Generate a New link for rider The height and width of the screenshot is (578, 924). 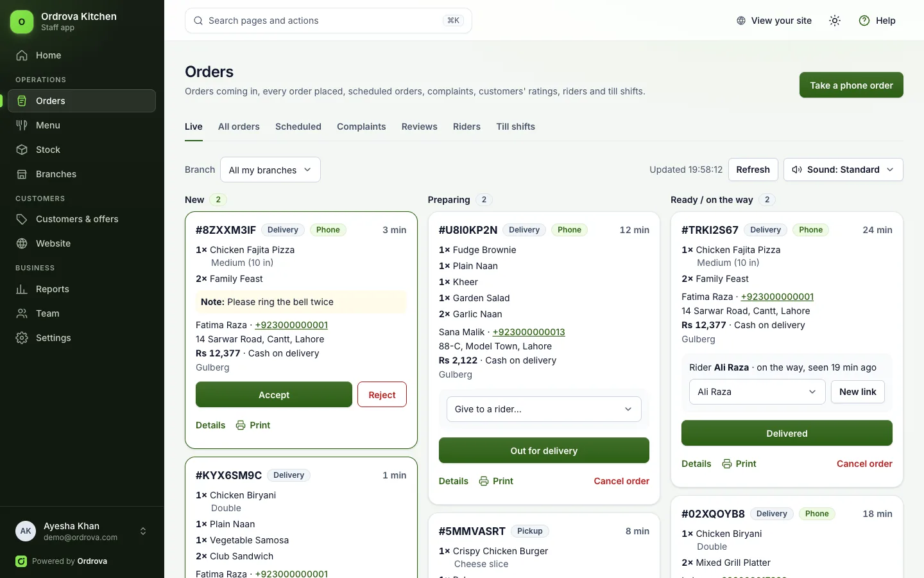tap(858, 392)
